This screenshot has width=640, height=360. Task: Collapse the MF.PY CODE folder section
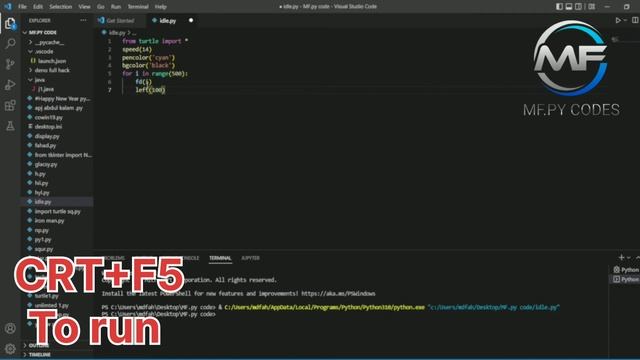click(x=42, y=32)
